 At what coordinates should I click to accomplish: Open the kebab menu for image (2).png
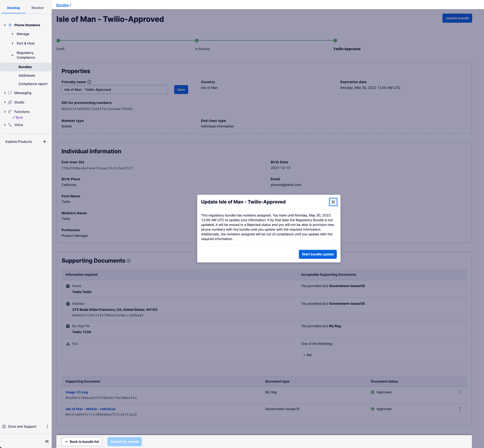coord(460,392)
